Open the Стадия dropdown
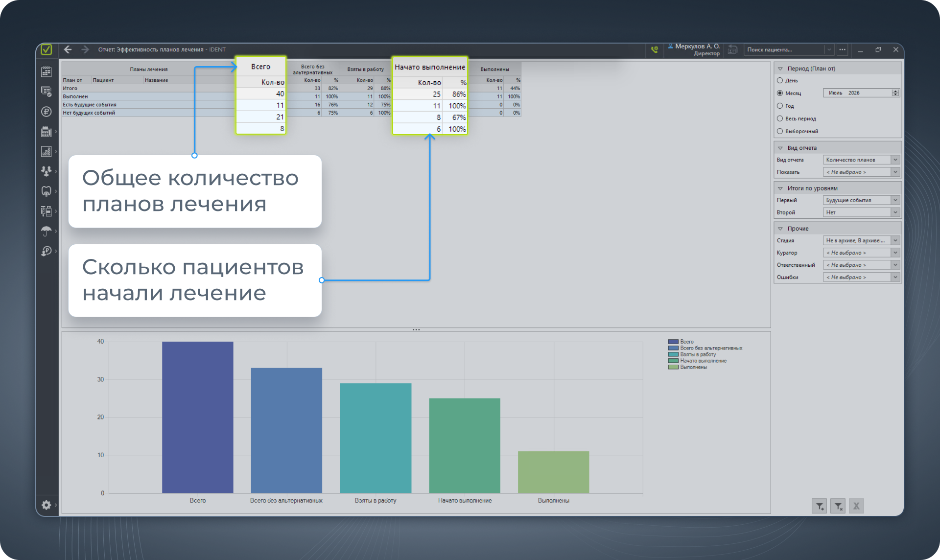 (x=862, y=240)
